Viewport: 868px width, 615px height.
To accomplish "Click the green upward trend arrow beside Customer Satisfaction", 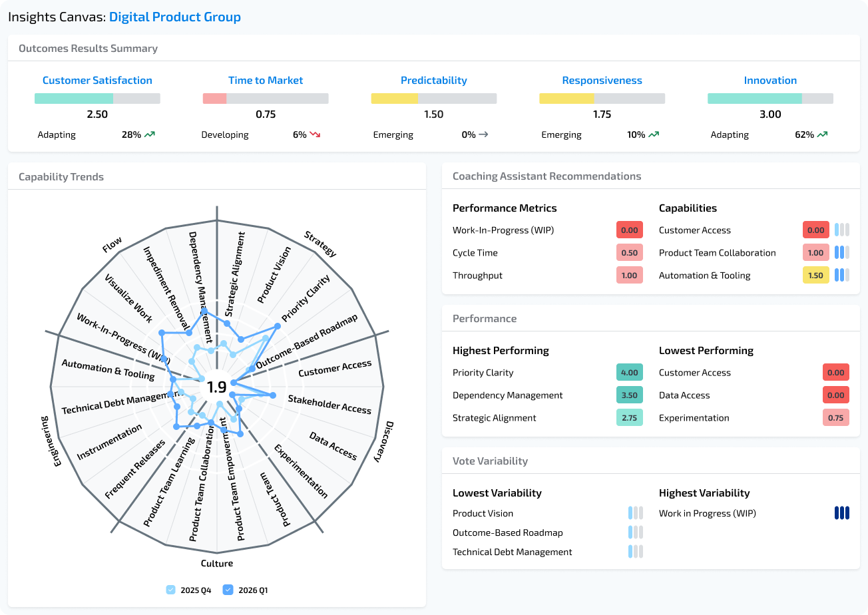I will click(149, 134).
